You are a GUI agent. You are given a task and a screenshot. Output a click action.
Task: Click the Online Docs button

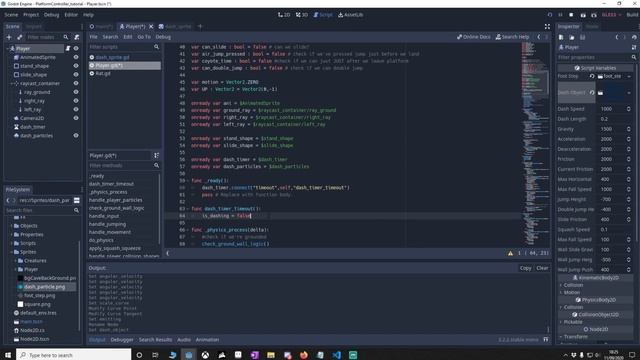473,37
